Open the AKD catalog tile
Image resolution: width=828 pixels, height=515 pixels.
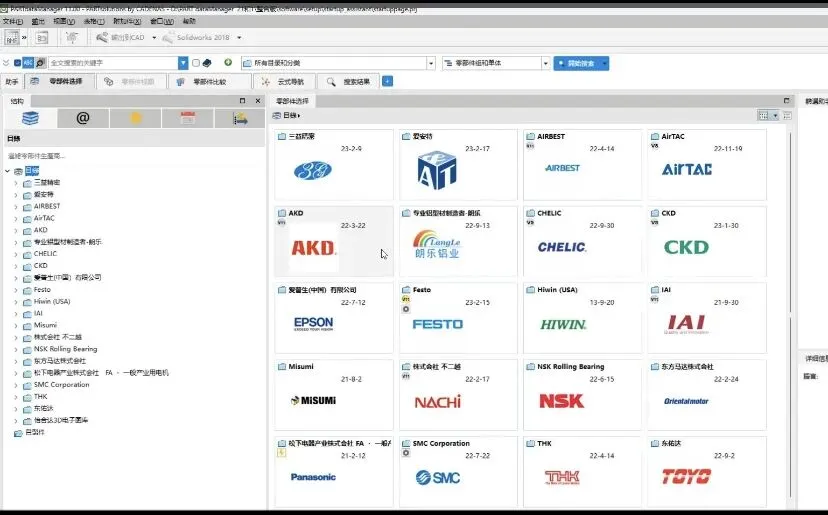tap(334, 241)
